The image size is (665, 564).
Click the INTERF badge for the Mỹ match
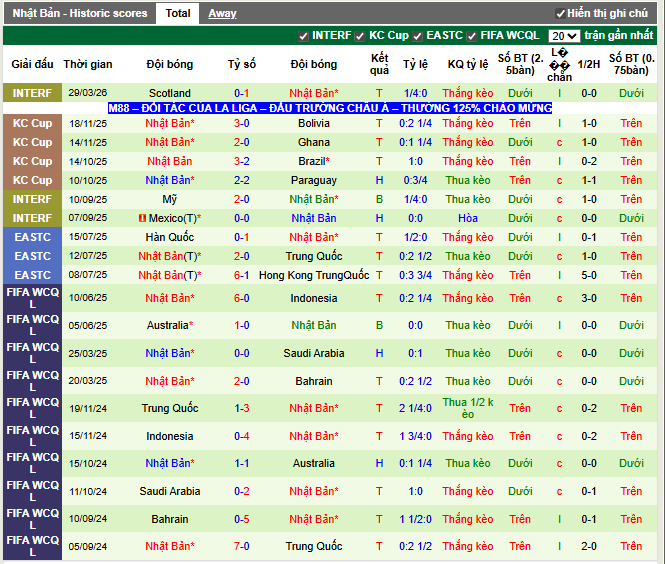click(x=32, y=199)
